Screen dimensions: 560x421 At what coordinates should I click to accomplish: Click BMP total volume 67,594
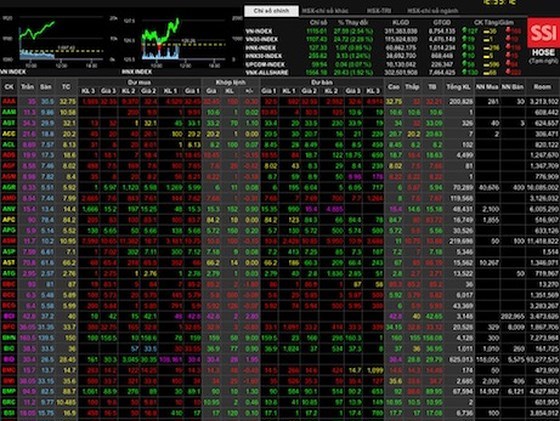463,391
